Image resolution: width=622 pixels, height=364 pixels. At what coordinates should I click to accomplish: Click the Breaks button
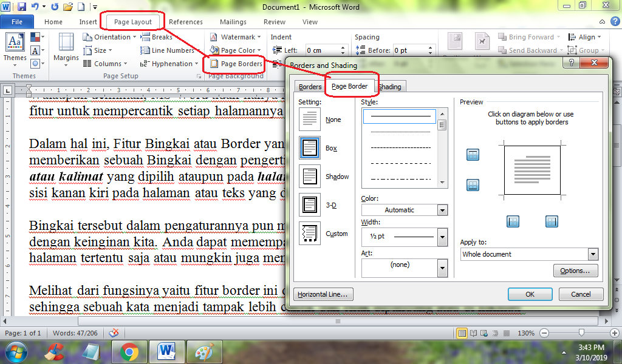(x=157, y=37)
